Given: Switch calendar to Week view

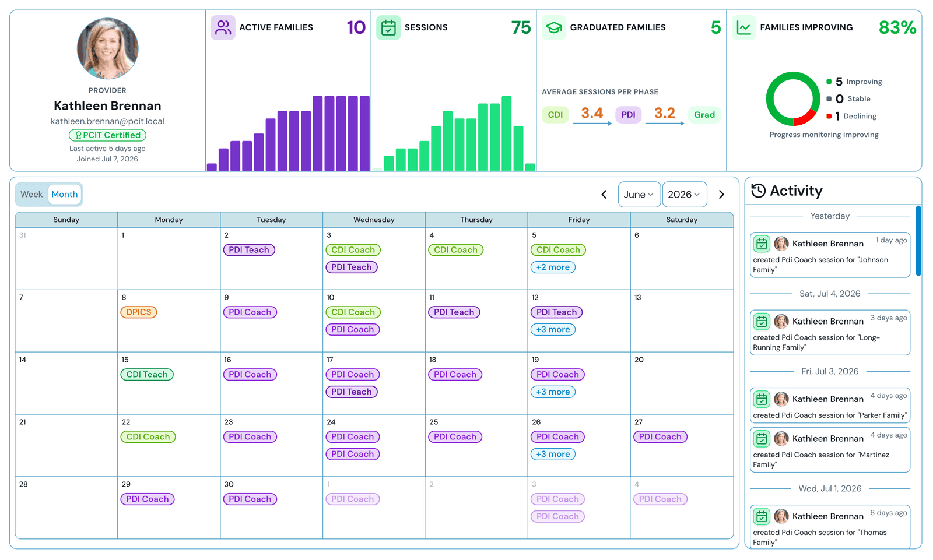Looking at the screenshot, I should click(31, 195).
